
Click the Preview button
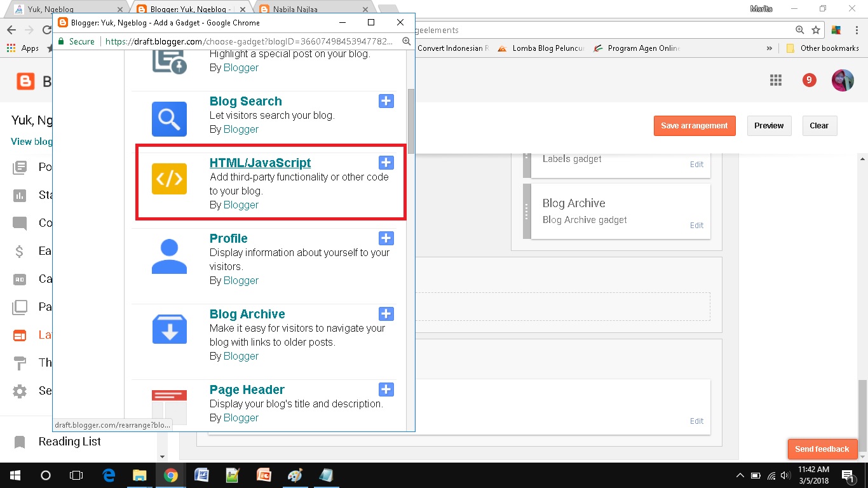(x=769, y=126)
